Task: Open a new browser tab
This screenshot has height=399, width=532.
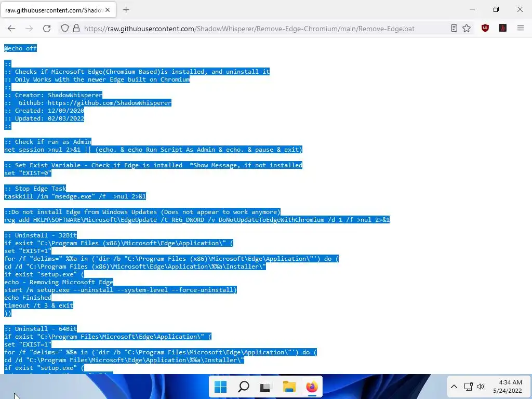Action: tap(126, 10)
